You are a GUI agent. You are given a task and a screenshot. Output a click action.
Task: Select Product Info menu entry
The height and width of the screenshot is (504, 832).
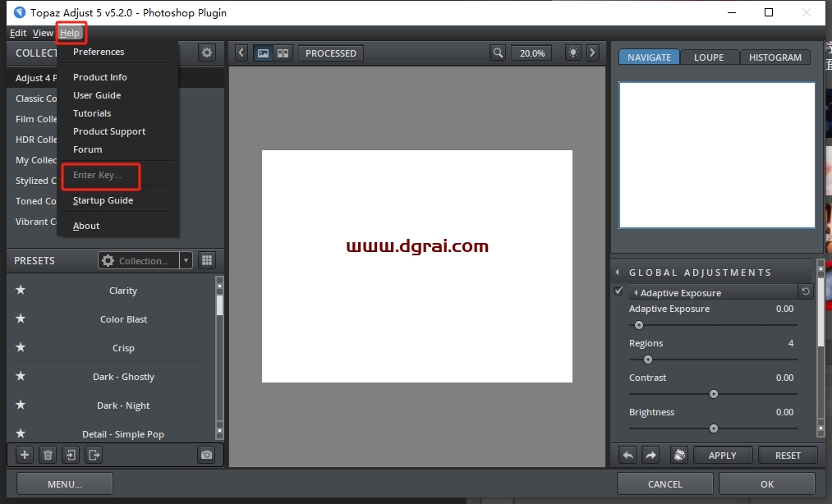[99, 77]
